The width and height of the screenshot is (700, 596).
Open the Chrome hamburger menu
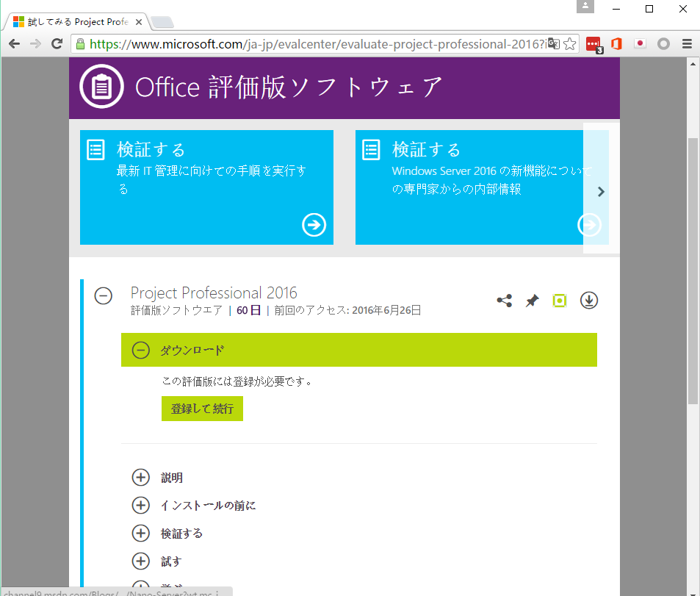click(x=687, y=44)
